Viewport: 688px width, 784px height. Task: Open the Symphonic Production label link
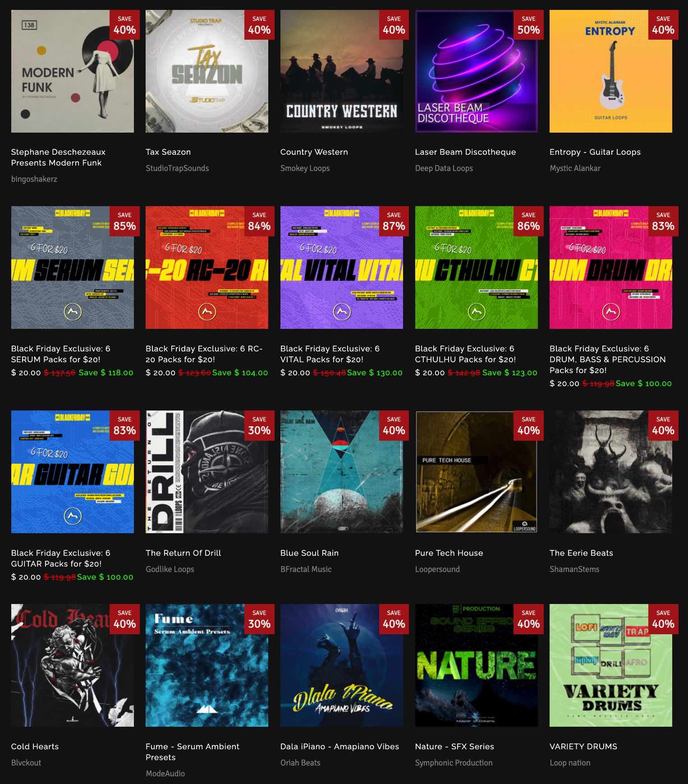[454, 763]
